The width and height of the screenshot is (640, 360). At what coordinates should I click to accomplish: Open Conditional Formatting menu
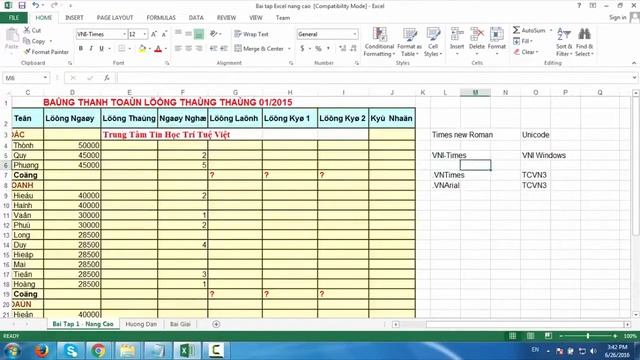coord(379,42)
